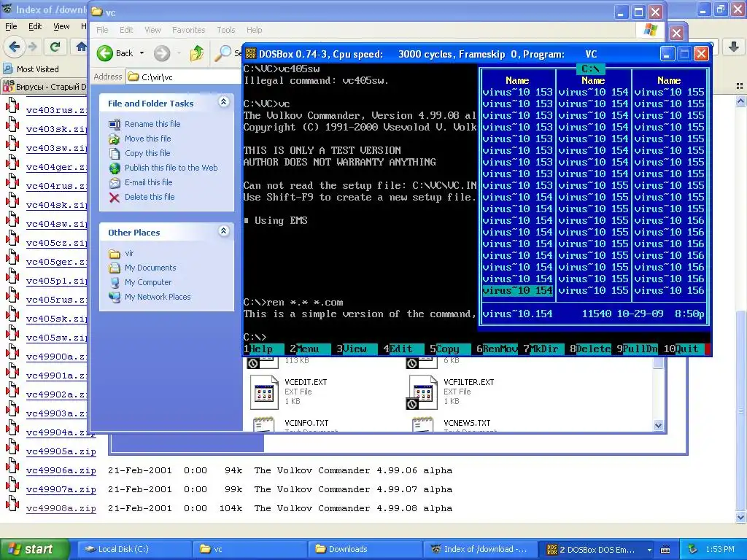Click the Firefox home icon
Screen dimensions: 747x560
coord(82,47)
